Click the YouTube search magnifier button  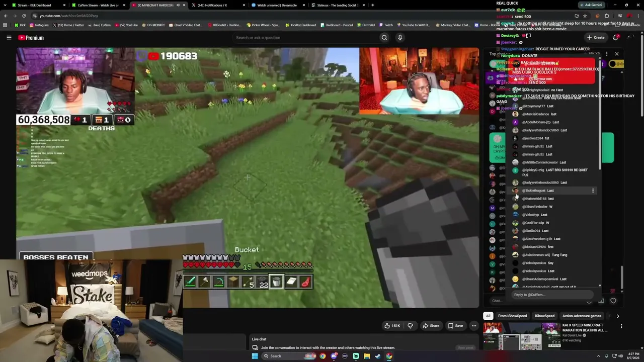[x=384, y=38]
